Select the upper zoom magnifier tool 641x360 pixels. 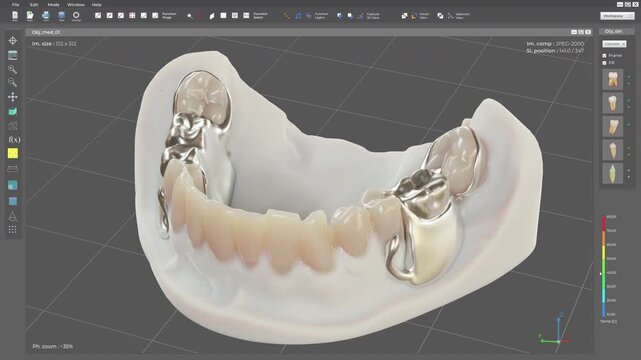point(13,69)
